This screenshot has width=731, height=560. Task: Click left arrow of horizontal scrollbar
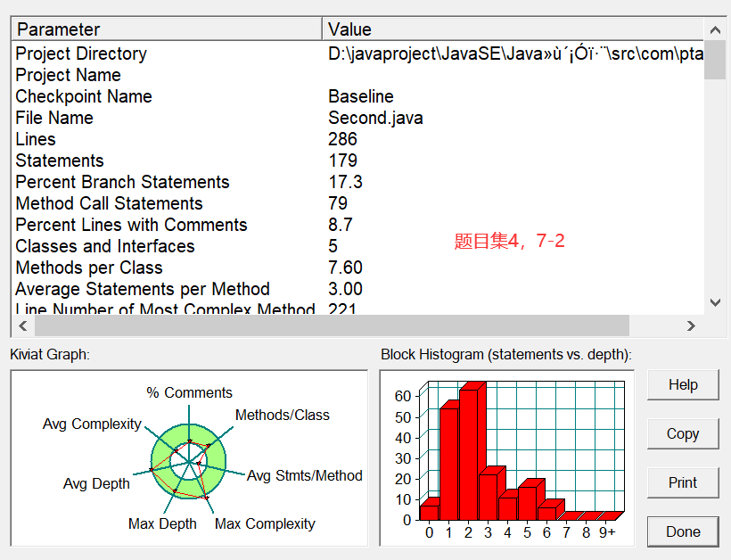coord(23,325)
